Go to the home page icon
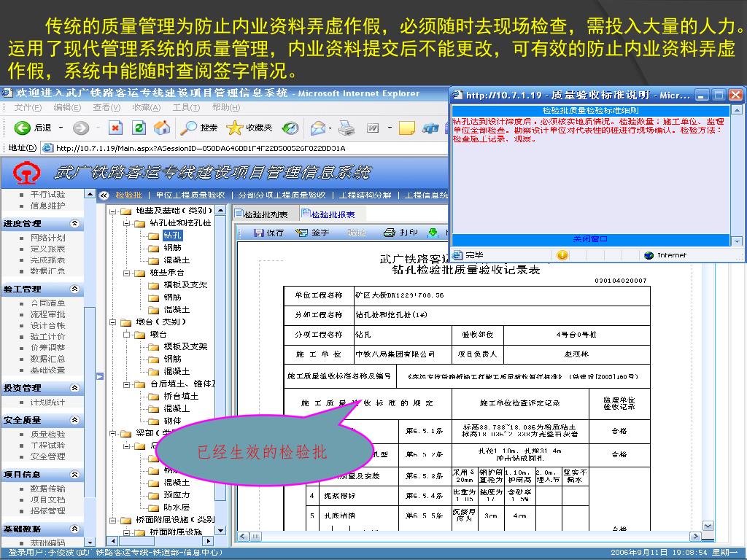The image size is (747, 560). click(x=162, y=128)
